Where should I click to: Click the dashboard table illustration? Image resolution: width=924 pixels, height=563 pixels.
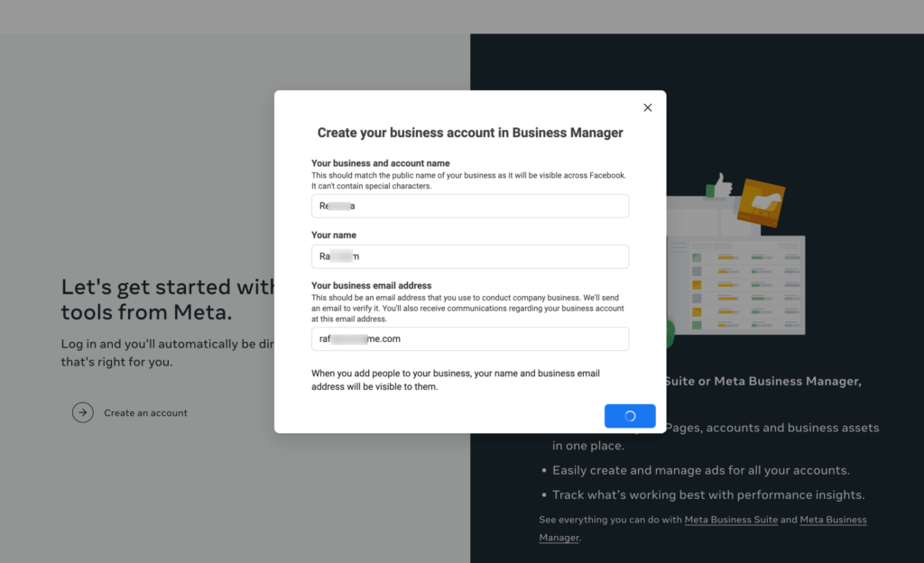(x=736, y=285)
